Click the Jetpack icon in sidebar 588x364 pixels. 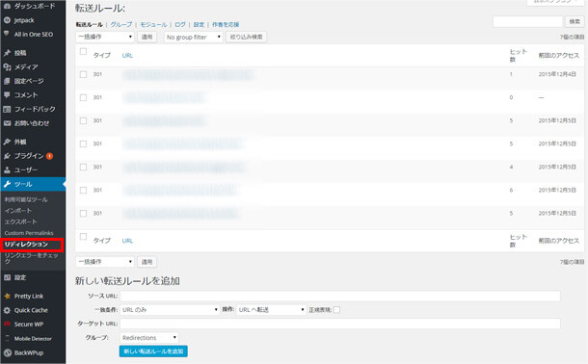[7, 20]
